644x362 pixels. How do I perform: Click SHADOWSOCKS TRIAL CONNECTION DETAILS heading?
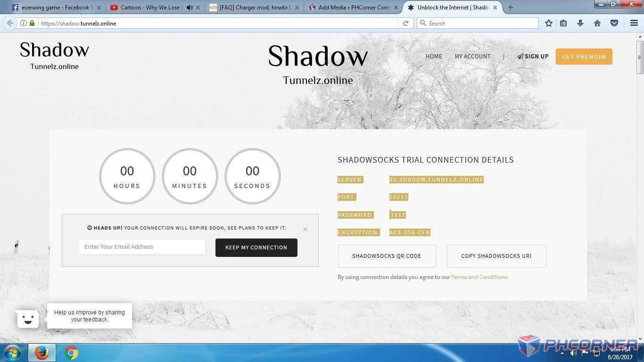coord(425,160)
